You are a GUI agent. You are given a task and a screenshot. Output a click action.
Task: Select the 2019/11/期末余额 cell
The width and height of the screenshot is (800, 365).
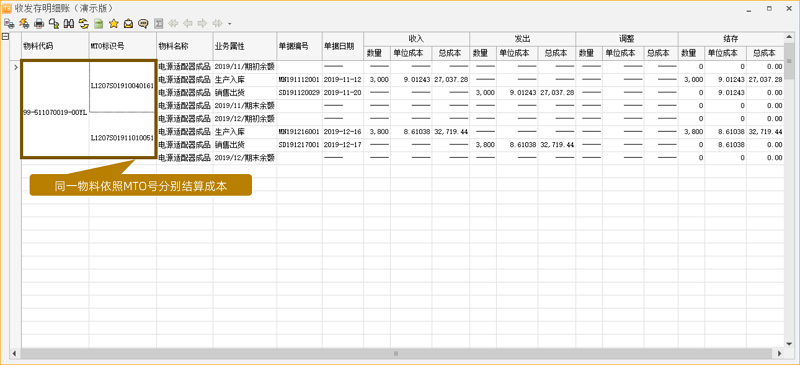click(x=245, y=106)
